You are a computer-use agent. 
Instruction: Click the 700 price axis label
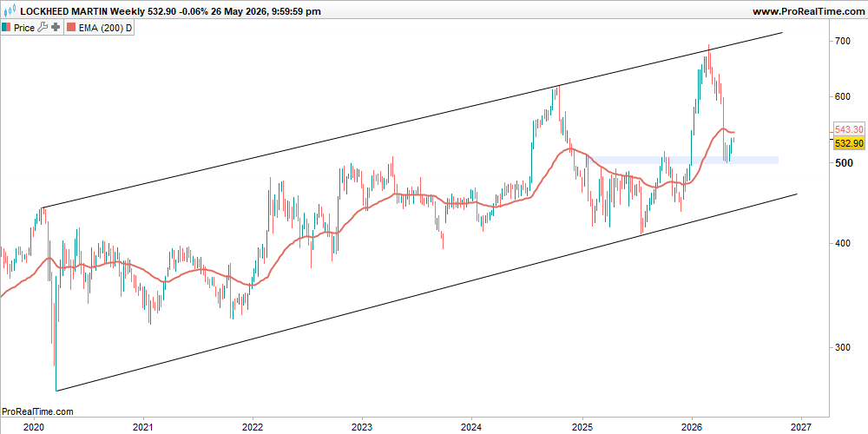pos(843,41)
